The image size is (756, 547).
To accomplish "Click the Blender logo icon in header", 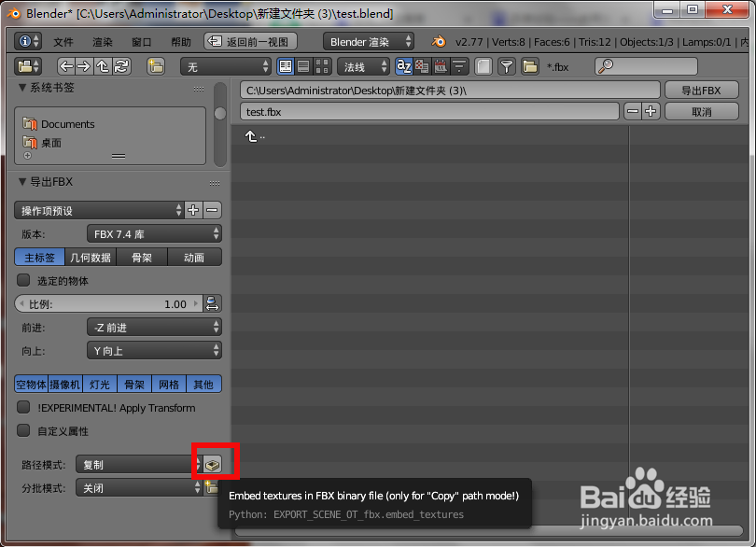I will coord(439,41).
